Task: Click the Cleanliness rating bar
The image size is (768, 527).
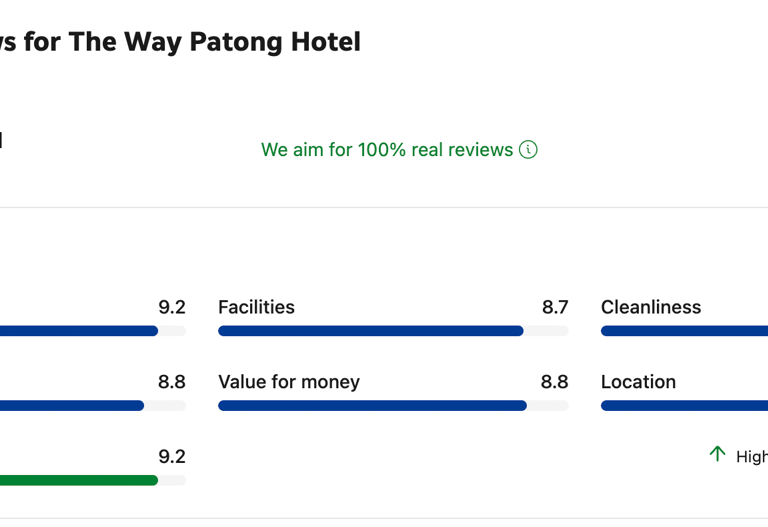Action: click(x=684, y=331)
